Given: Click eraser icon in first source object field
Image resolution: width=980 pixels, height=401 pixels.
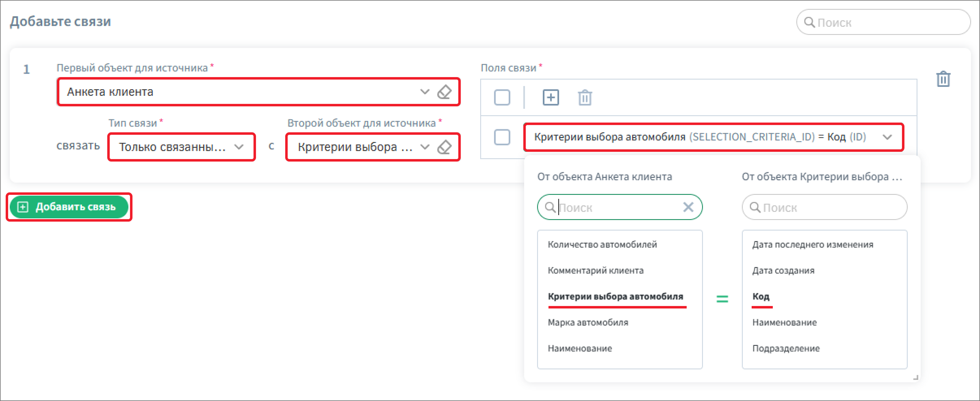Looking at the screenshot, I should point(444,92).
